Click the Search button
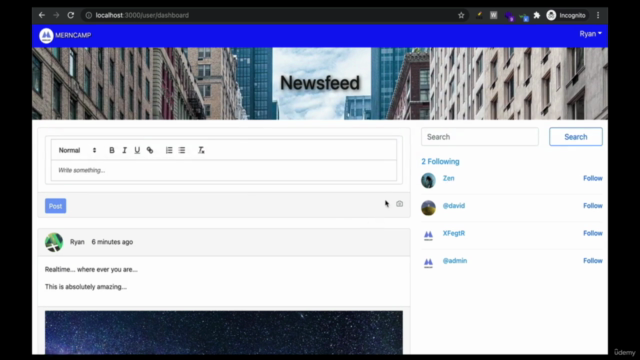The image size is (640, 360). tap(576, 137)
